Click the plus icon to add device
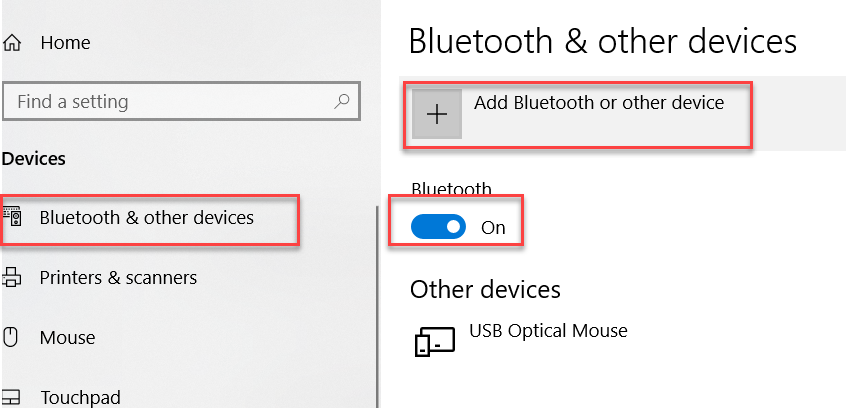 coord(437,115)
